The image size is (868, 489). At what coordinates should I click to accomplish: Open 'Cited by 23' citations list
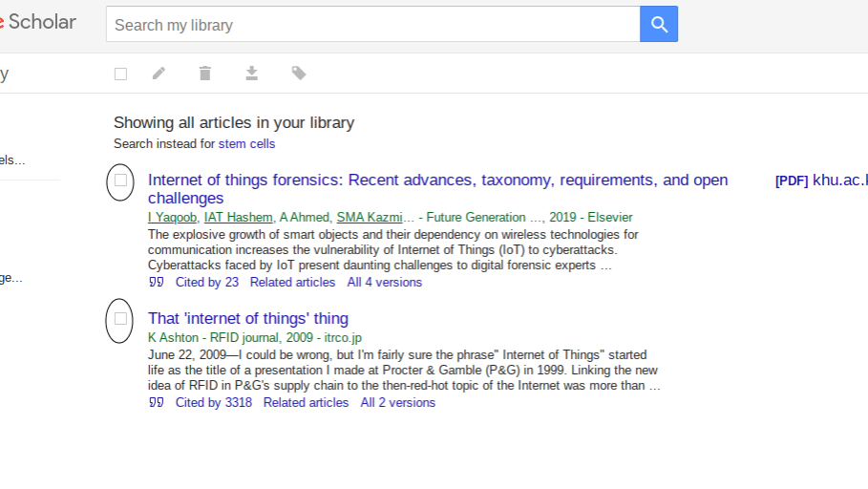click(207, 283)
